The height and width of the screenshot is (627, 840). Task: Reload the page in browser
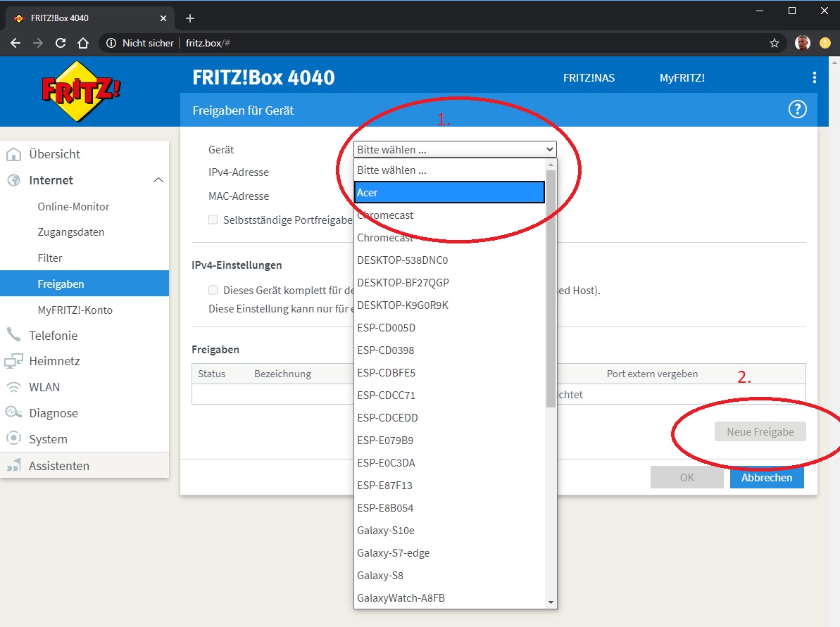pos(61,43)
